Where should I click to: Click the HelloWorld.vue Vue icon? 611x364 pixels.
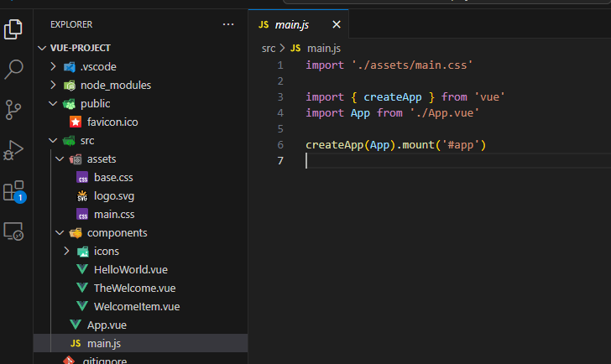[82, 269]
